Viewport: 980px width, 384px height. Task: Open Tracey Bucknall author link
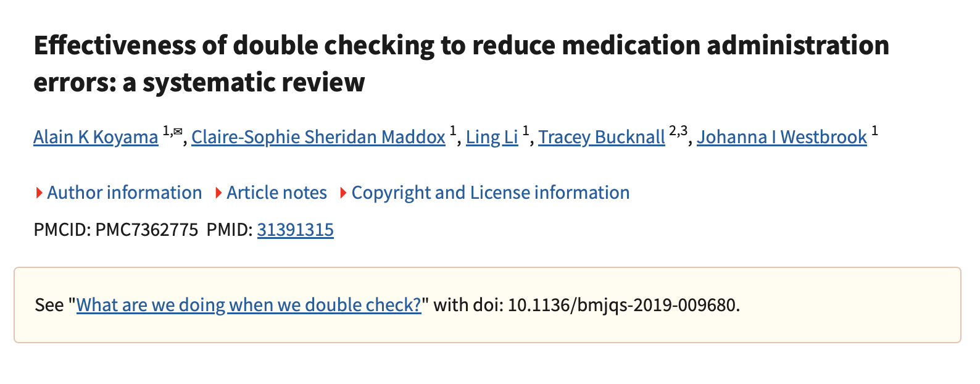(601, 137)
